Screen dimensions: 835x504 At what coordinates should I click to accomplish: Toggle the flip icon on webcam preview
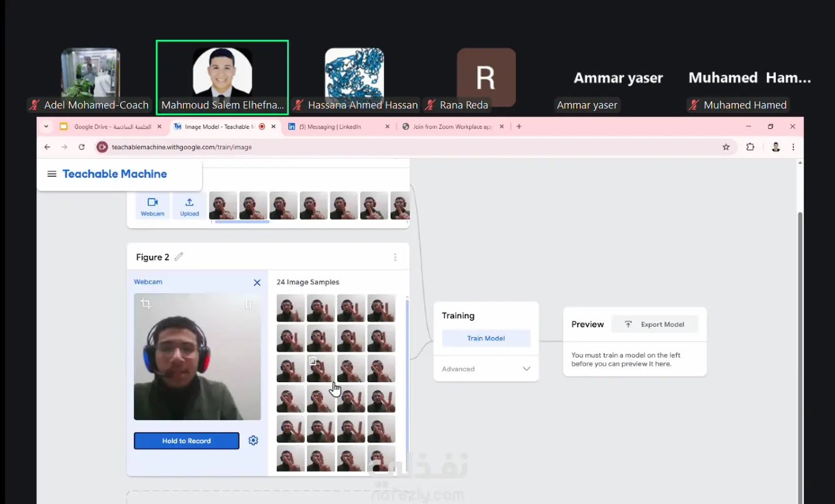250,304
